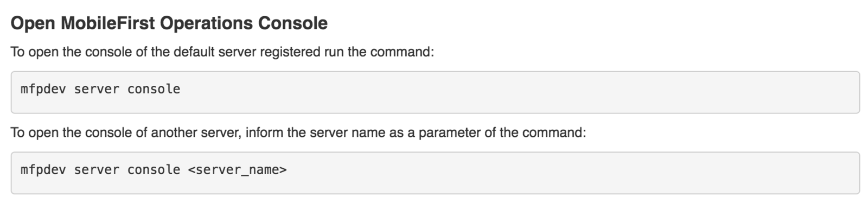Click empty area of second code block
Screen dimensions: 868x209
570,173
